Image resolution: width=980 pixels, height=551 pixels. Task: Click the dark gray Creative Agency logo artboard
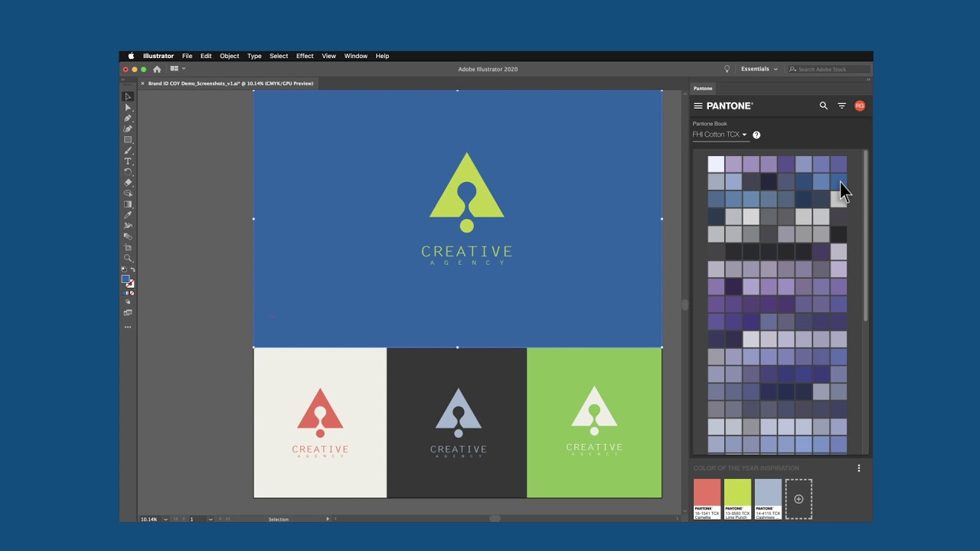pyautogui.click(x=457, y=422)
